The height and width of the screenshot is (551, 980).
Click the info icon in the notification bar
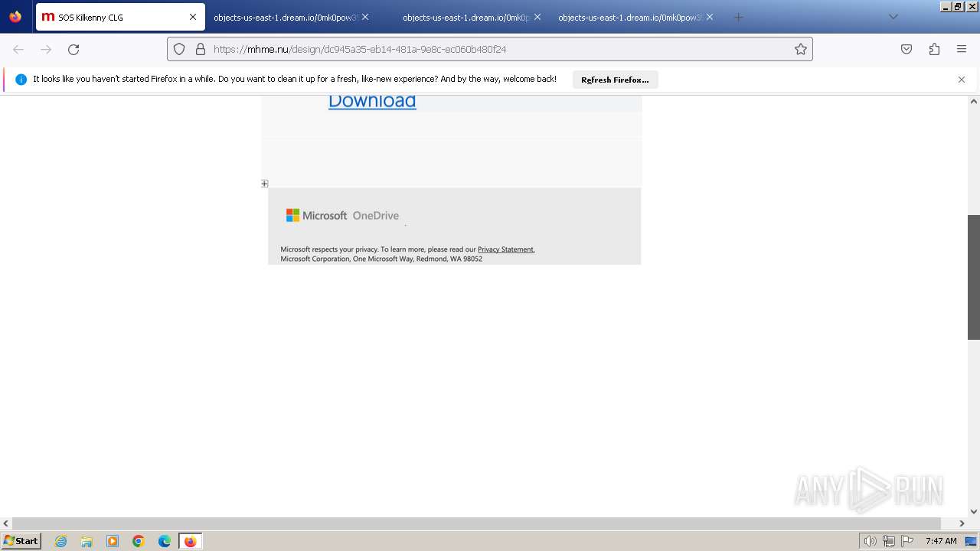click(x=21, y=80)
